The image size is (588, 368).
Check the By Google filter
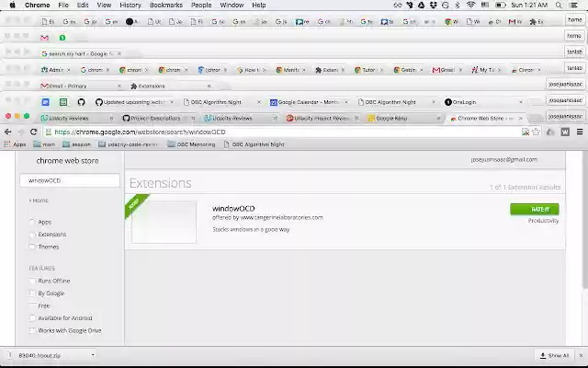pyautogui.click(x=32, y=293)
